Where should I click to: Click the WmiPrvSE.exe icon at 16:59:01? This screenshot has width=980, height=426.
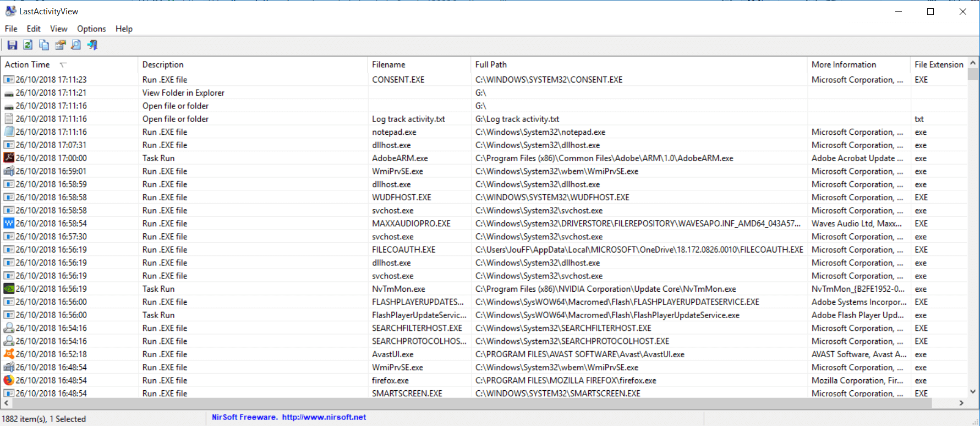pyautogui.click(x=9, y=171)
